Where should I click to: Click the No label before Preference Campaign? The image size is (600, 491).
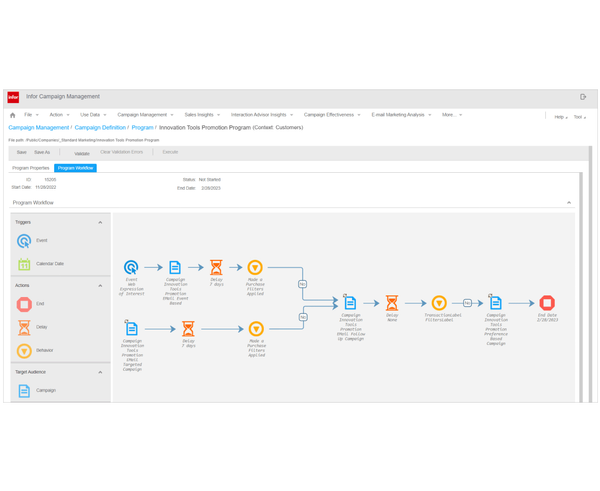point(467,303)
